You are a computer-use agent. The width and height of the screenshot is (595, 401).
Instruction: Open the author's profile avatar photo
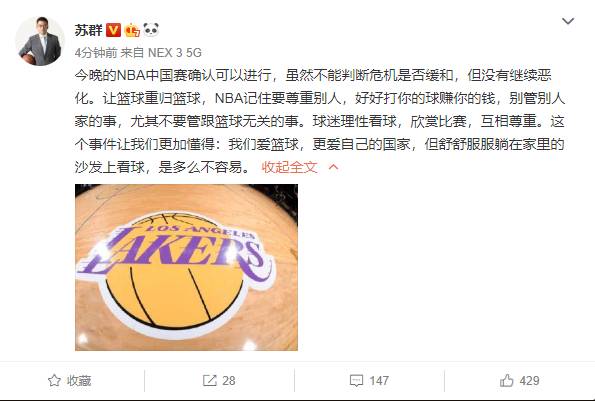pos(40,41)
